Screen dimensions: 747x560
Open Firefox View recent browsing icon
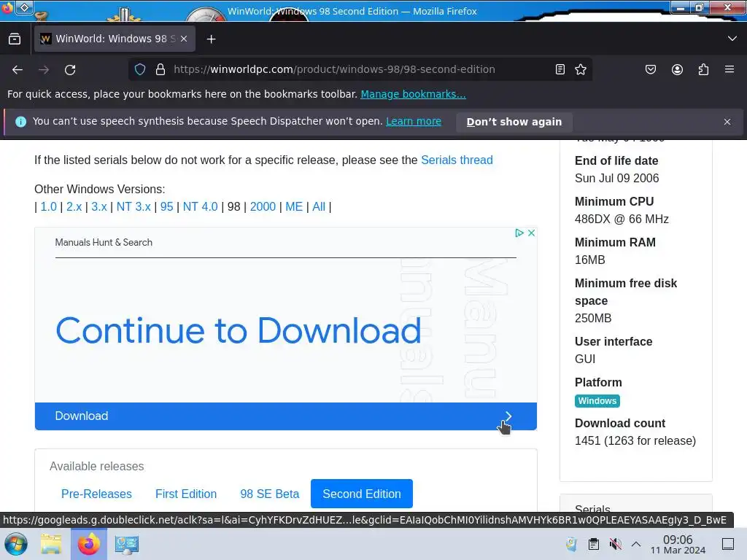(15, 39)
